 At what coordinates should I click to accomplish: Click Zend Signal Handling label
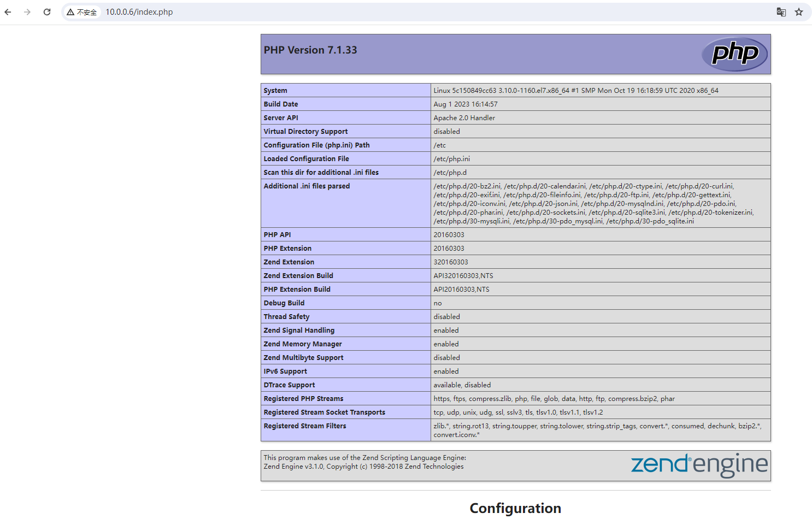pyautogui.click(x=299, y=331)
